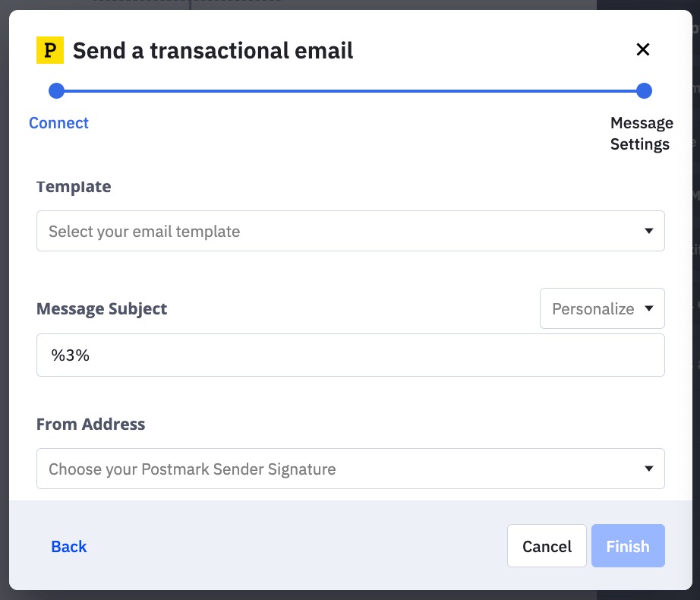Go to the Connect step label

58,123
